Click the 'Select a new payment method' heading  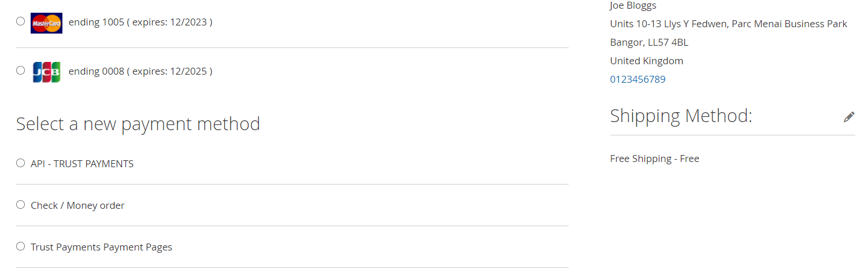pos(138,124)
